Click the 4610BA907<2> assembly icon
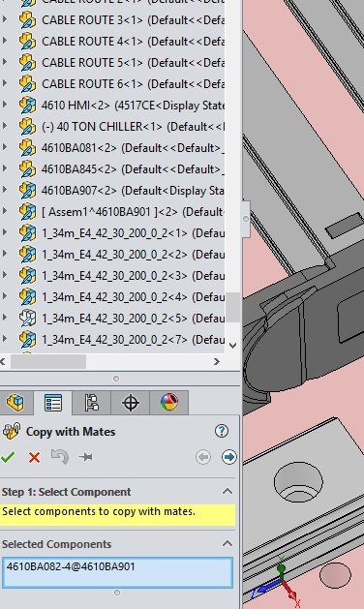 point(27,191)
